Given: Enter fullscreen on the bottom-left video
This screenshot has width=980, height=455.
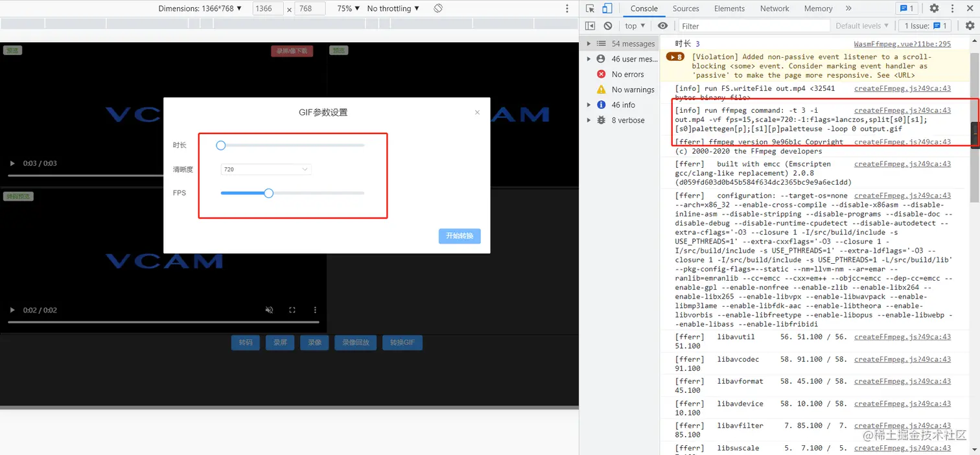Looking at the screenshot, I should pyautogui.click(x=292, y=310).
